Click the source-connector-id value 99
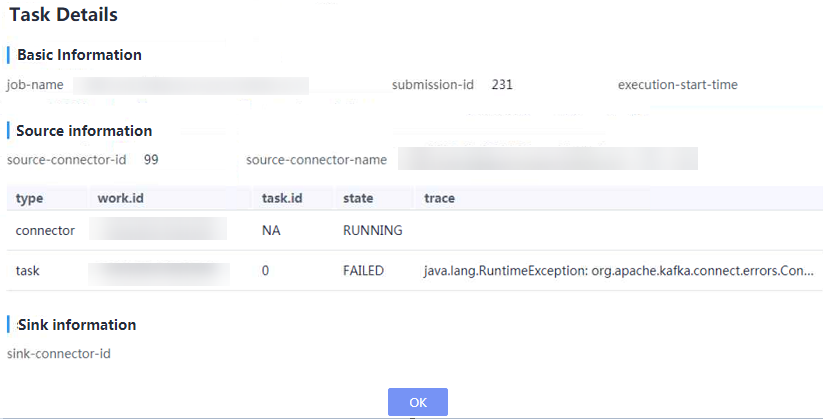The height and width of the screenshot is (419, 823). coord(151,160)
